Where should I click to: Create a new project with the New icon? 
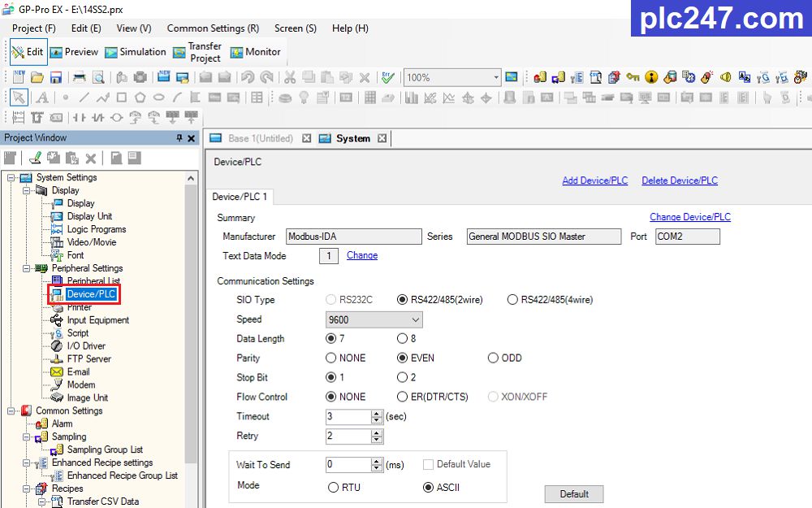[x=19, y=77]
